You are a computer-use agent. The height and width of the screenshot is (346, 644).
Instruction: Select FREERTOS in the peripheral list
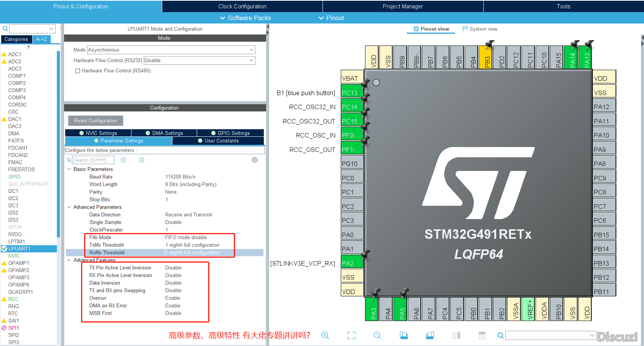(22, 169)
